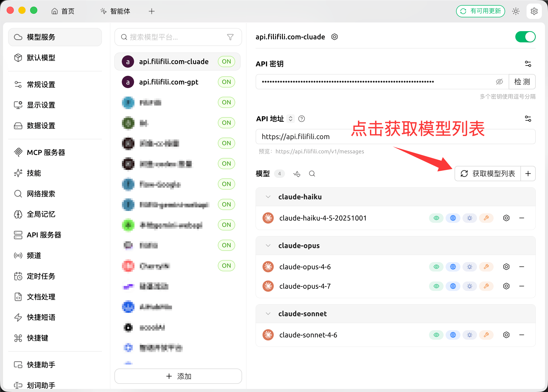The image size is (548, 392).
Task: Remove the claude-sonnet-4-6 model
Action: [522, 335]
